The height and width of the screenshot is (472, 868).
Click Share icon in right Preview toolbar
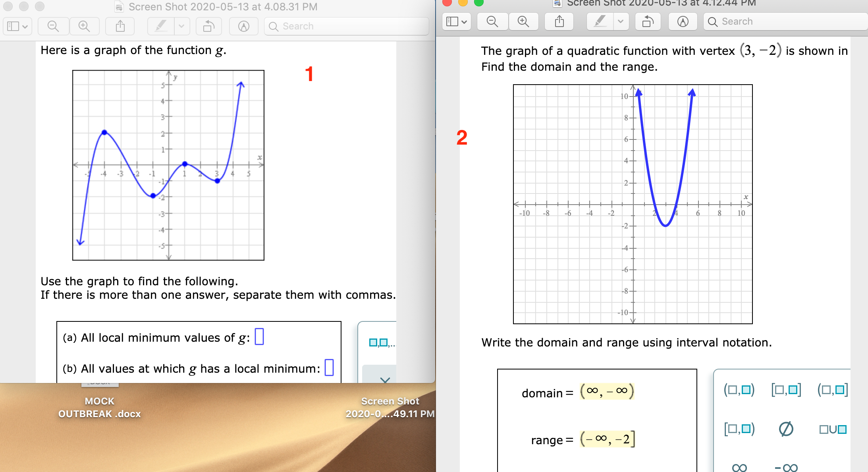coord(559,21)
